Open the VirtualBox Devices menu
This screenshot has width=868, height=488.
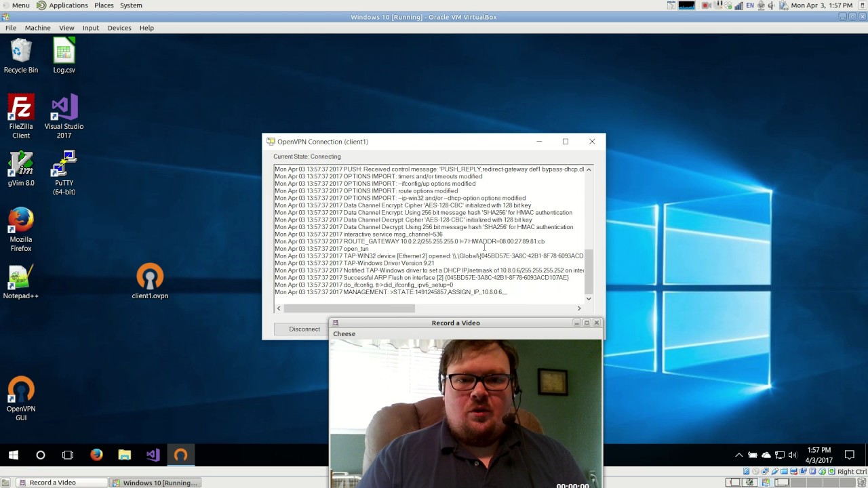click(119, 28)
